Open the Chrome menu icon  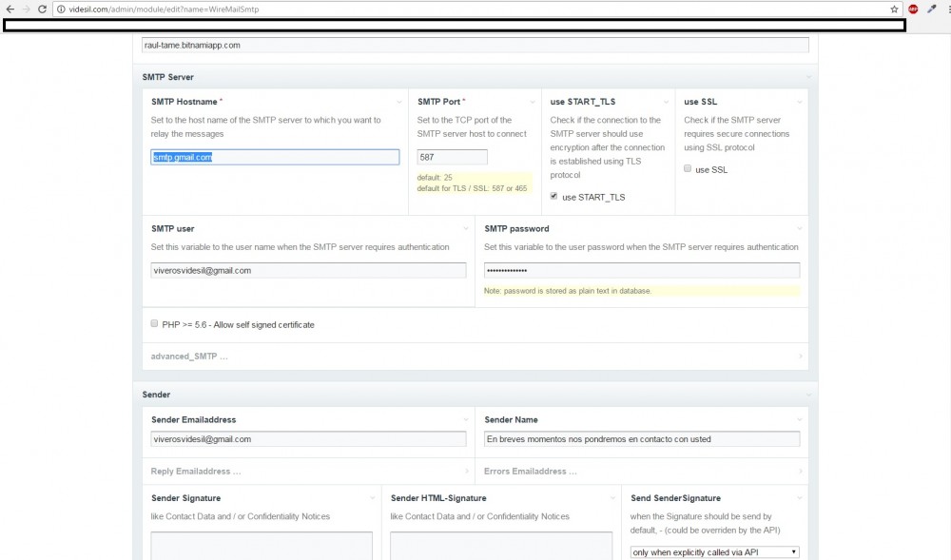(x=947, y=9)
